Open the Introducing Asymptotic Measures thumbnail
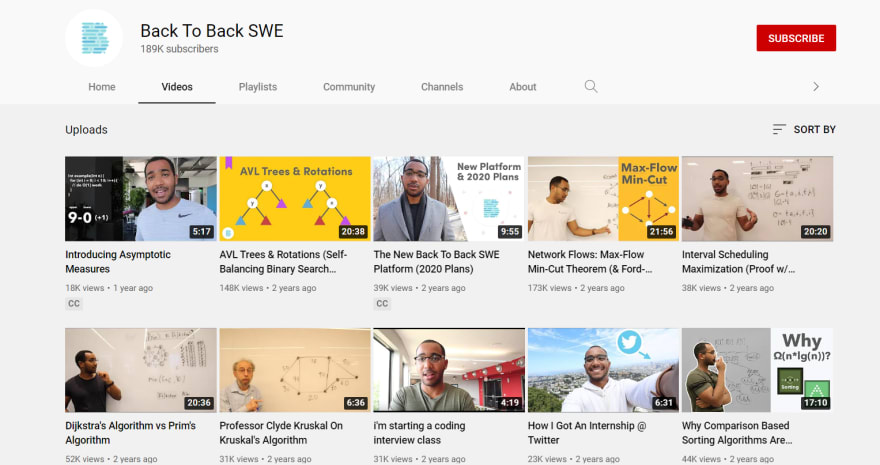This screenshot has height=465, width=880. click(141, 199)
